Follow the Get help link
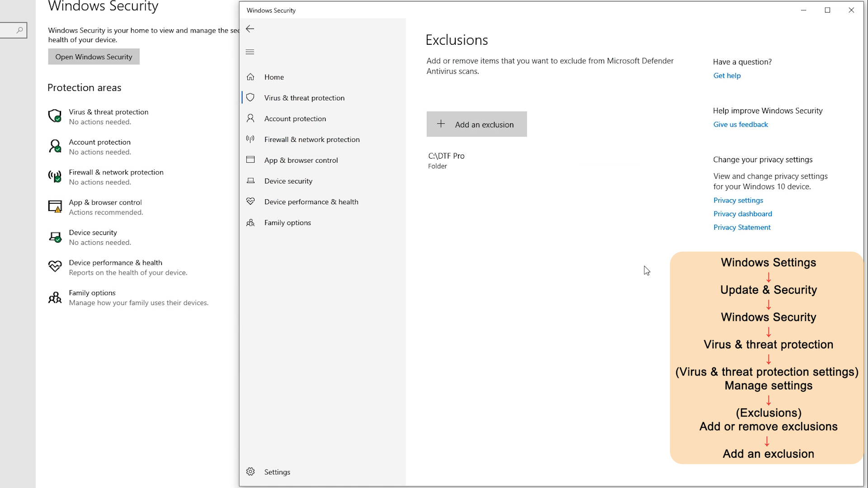The image size is (868, 488). (x=727, y=75)
